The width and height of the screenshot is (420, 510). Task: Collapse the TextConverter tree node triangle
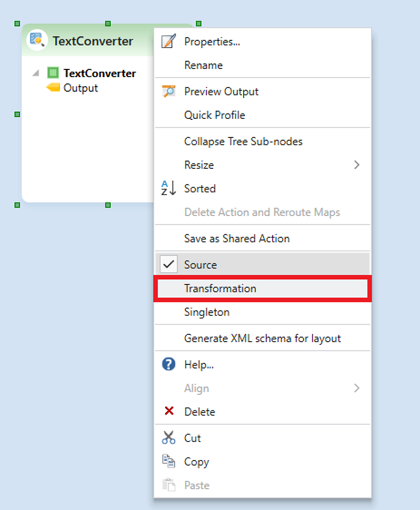click(x=36, y=73)
